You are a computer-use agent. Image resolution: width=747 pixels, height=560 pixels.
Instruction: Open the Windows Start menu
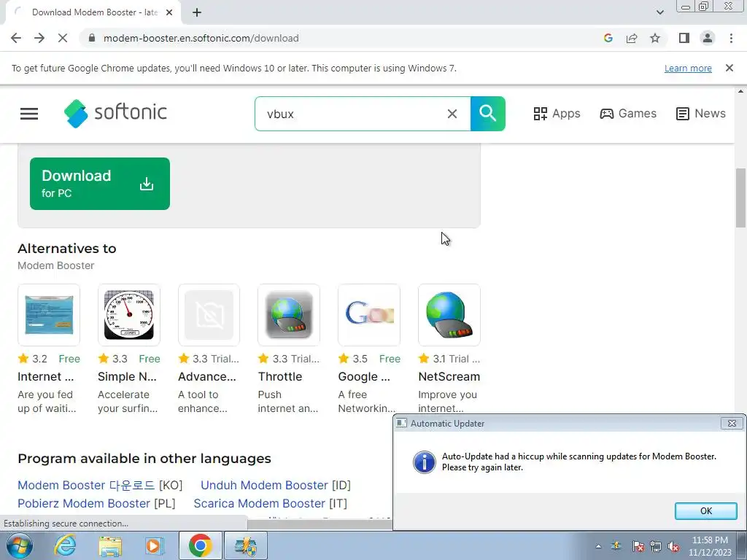tap(19, 545)
